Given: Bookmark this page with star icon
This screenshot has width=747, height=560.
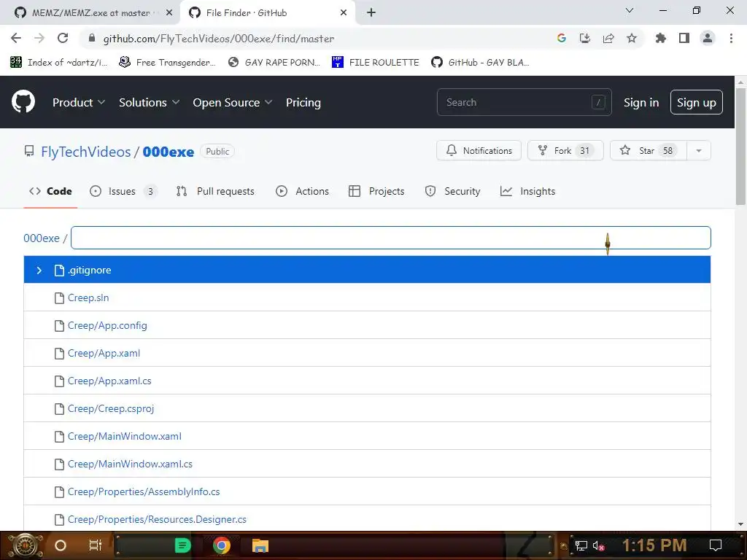Looking at the screenshot, I should [631, 38].
